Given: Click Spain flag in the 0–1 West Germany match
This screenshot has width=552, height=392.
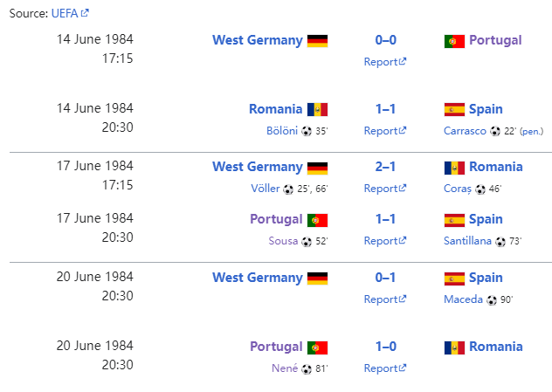Looking at the screenshot, I should click(x=454, y=279).
